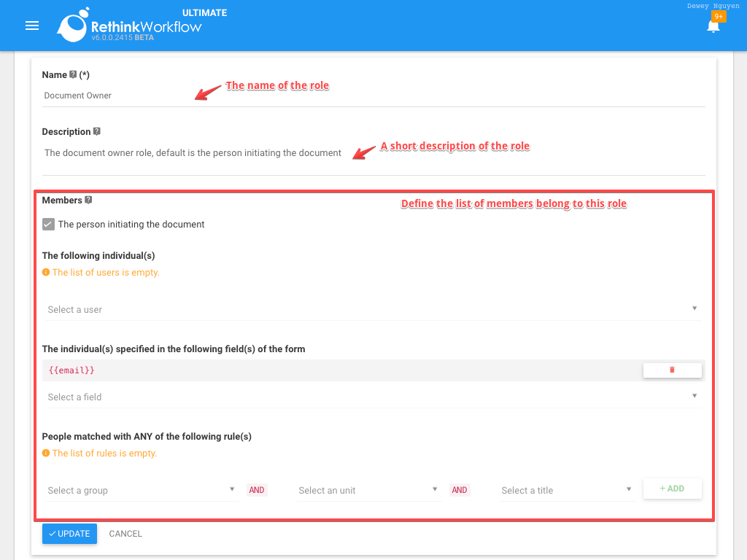
Task: Click the Dewey Nguyen account name
Action: [x=713, y=5]
